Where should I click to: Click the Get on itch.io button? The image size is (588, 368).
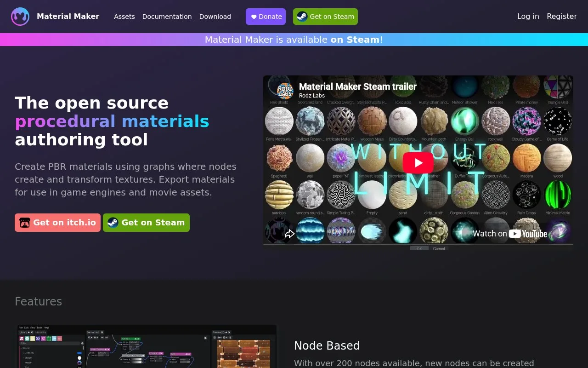tap(57, 223)
